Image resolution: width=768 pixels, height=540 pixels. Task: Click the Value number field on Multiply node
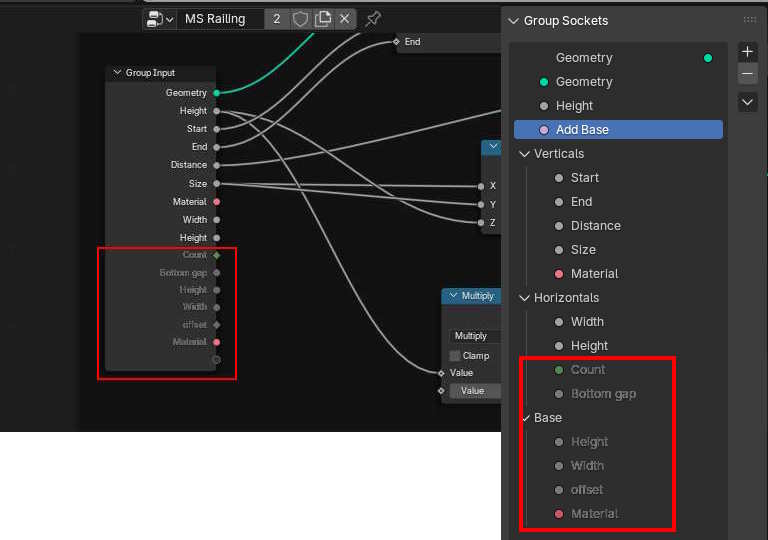point(474,391)
